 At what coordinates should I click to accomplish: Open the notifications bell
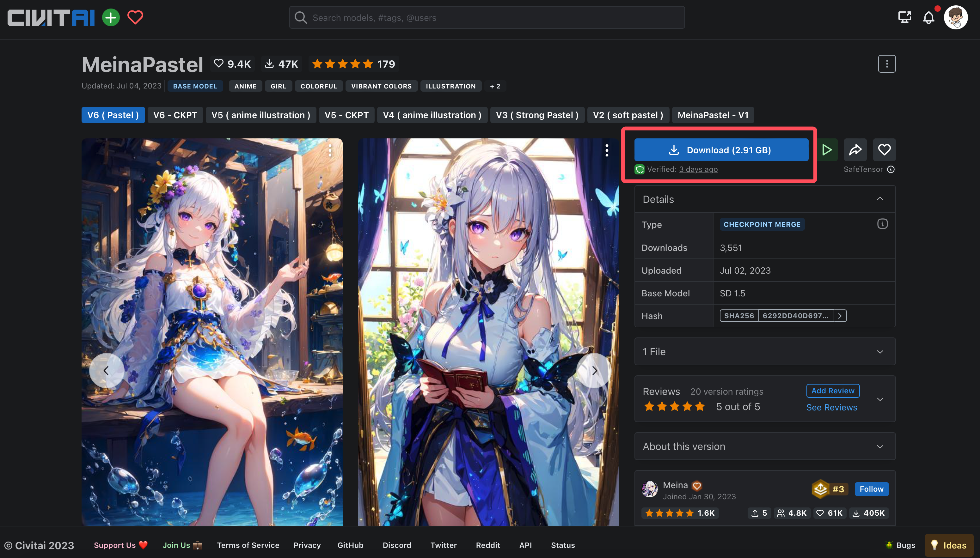pyautogui.click(x=928, y=18)
